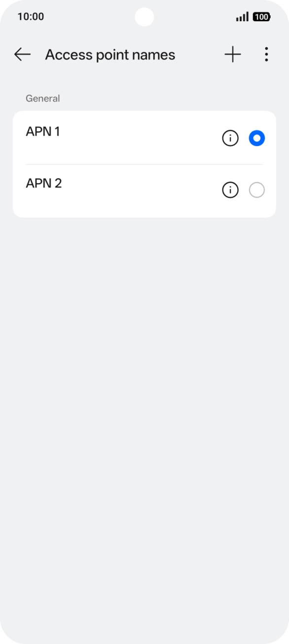Tap the battery 100 indicator icon

point(261,16)
